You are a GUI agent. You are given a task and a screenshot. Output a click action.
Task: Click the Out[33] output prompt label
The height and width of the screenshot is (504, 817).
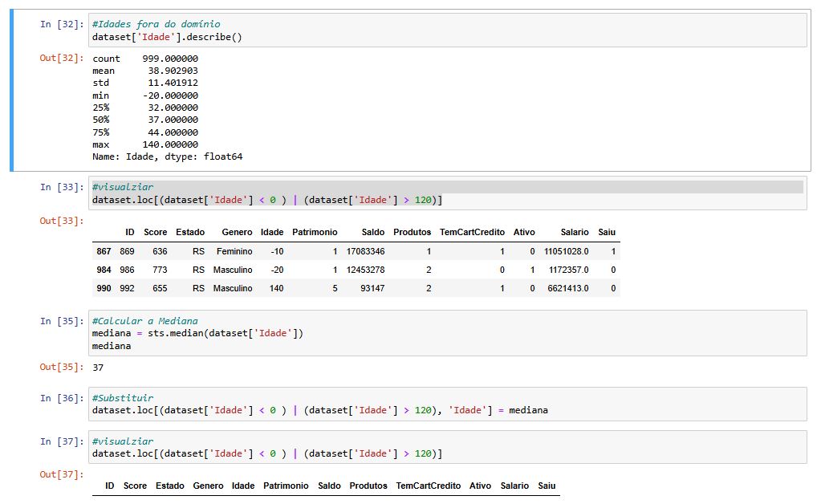62,221
